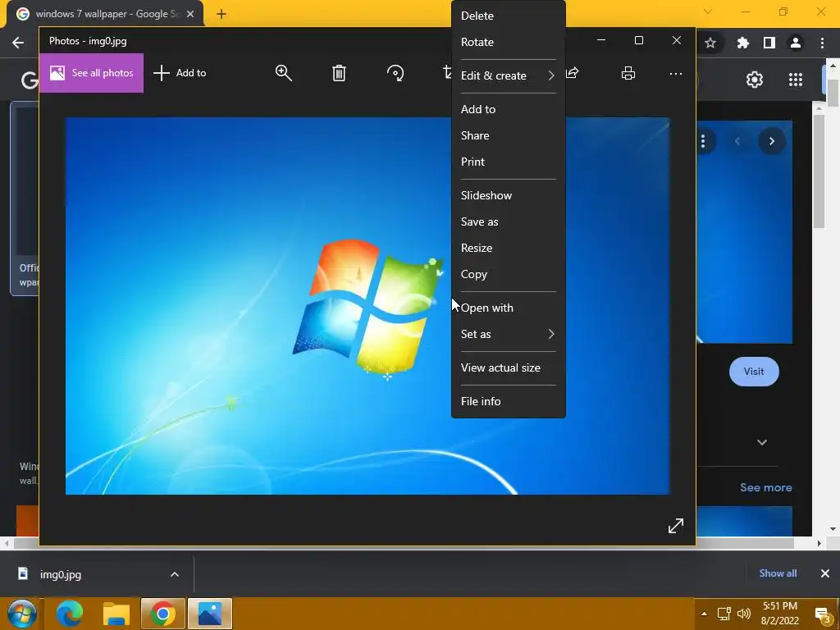Click the fullscreen expand arrows icon
This screenshot has height=630, width=840.
676,526
